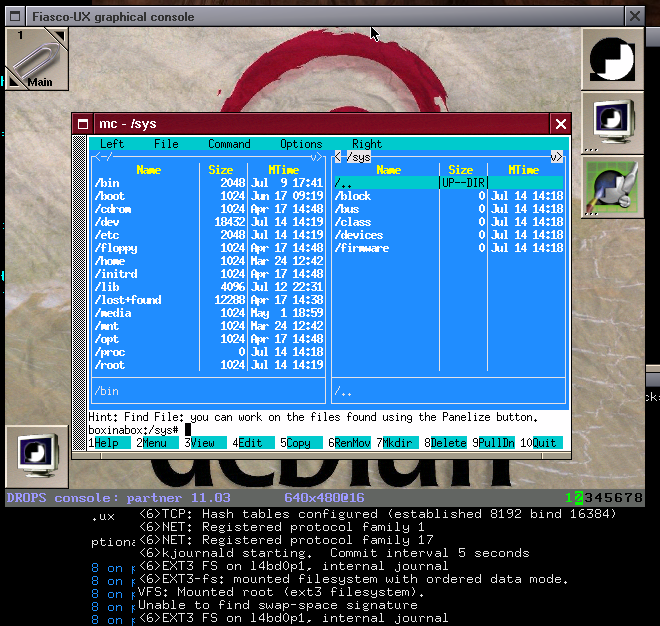Viewport: 660px width, 626px height.
Task: Click the monitor icon at bottom left
Action: 37,457
